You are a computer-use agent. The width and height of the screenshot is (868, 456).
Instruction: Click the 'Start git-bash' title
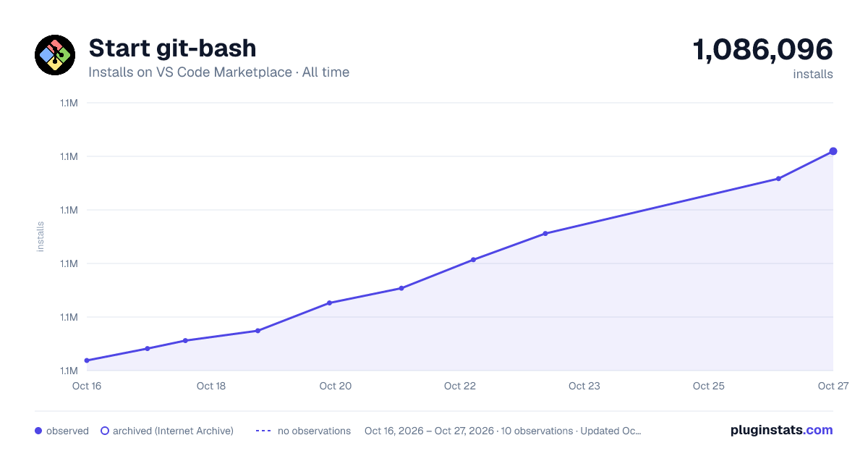pyautogui.click(x=172, y=48)
